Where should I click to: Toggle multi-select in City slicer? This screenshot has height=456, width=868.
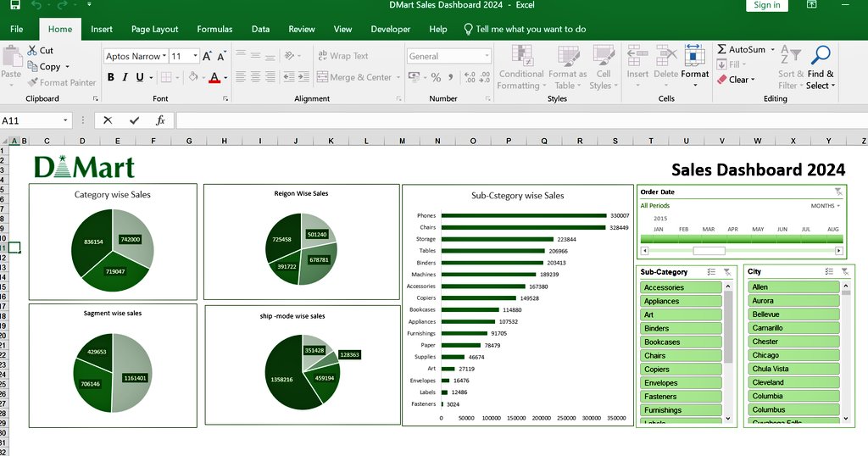(x=829, y=271)
